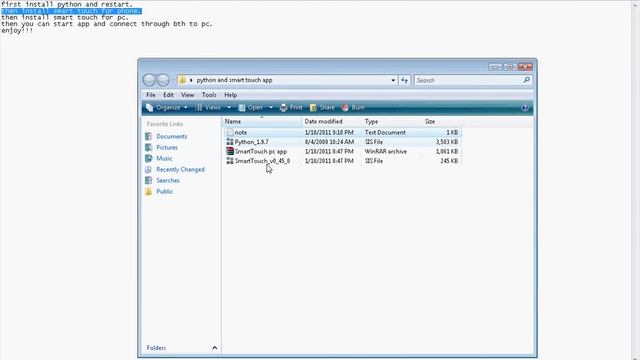The width and height of the screenshot is (640, 360).
Task: Click highlighted line in background Notepad
Action: click(71, 11)
